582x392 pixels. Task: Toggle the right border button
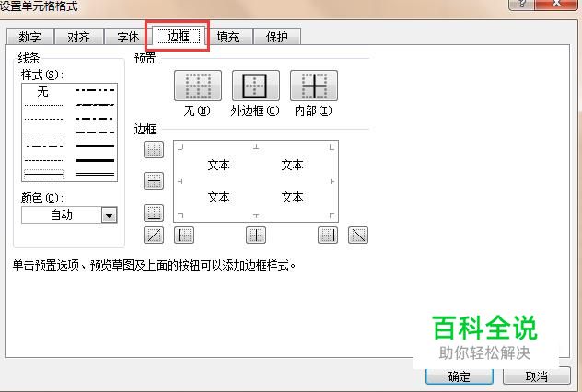click(x=328, y=236)
